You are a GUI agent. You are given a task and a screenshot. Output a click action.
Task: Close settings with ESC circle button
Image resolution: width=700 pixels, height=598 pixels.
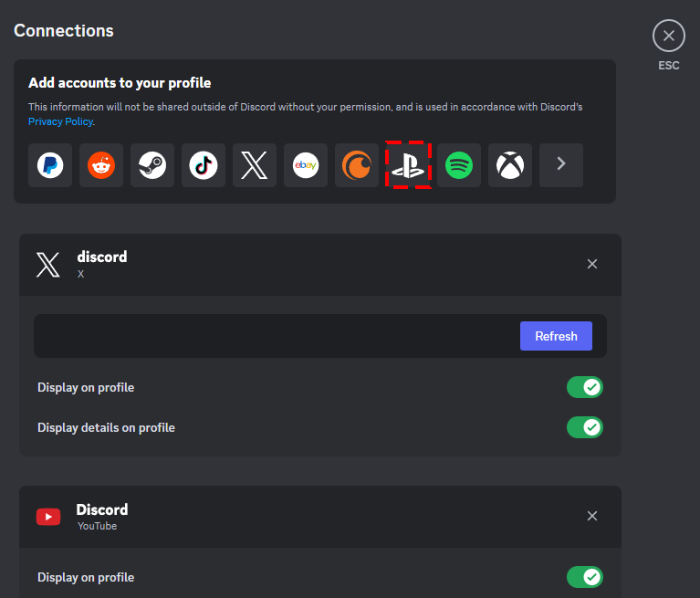tap(669, 36)
